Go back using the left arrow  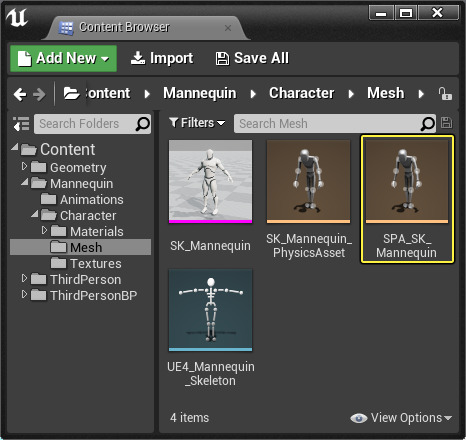pyautogui.click(x=20, y=94)
